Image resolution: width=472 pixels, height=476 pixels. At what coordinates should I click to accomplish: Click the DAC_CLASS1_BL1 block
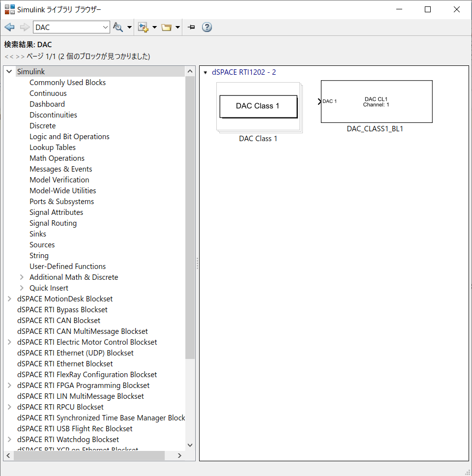coord(376,101)
